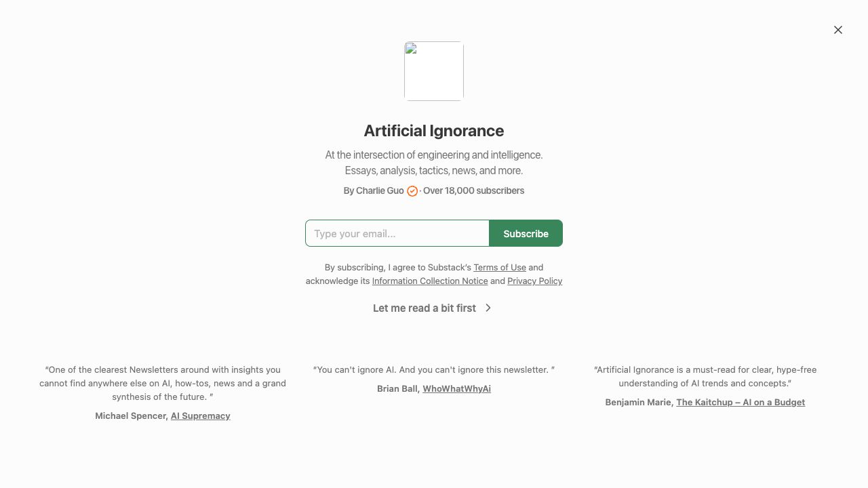This screenshot has height=488, width=868.
Task: Open Substack's Terms of Use
Action: pyautogui.click(x=500, y=267)
